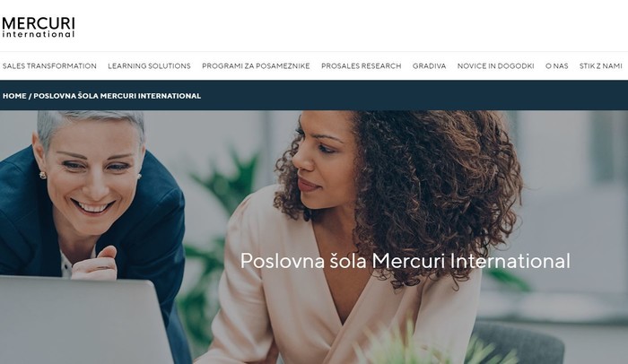This screenshot has height=364, width=628.
Task: Click empty dark breadcrumb bar area
Action: tap(413, 96)
